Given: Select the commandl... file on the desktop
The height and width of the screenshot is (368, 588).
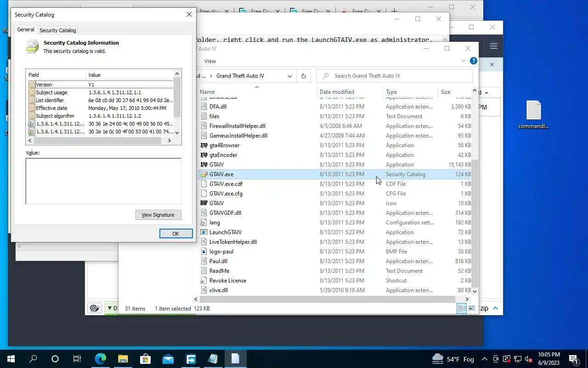Looking at the screenshot, I should [534, 115].
